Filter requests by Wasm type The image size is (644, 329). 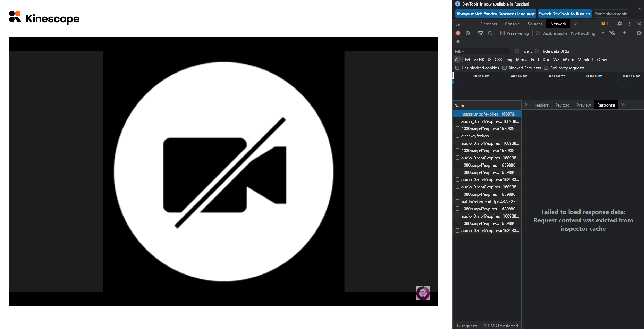[568, 59]
